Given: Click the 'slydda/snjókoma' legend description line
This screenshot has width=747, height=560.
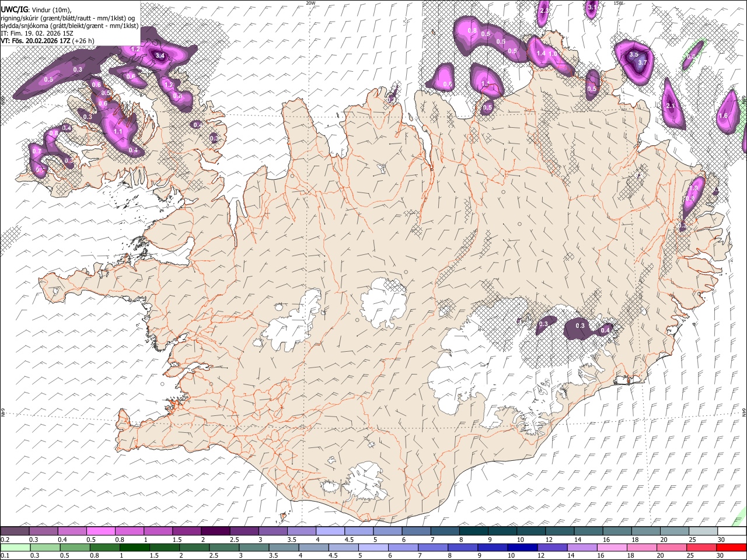Looking at the screenshot, I should coord(69,25).
